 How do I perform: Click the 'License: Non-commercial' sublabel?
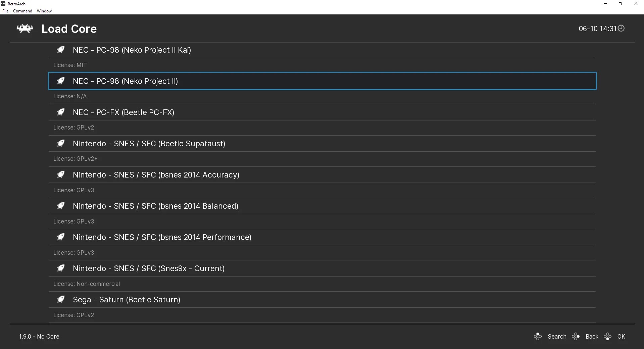(x=87, y=284)
